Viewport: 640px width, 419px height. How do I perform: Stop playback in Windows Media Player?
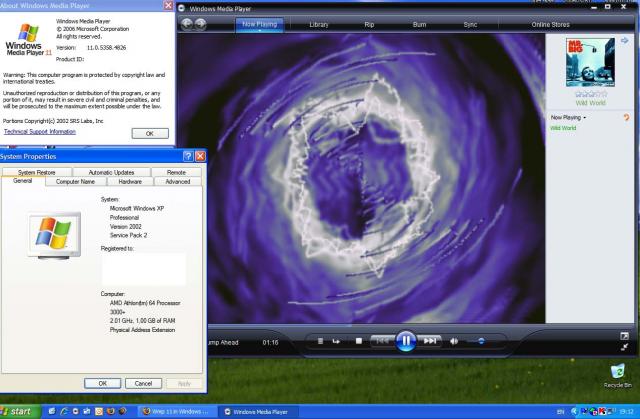[358, 341]
